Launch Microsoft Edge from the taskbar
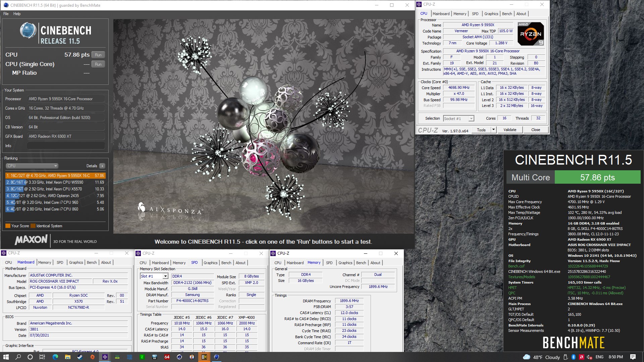Viewport: 644px width, 362px height. [55, 357]
